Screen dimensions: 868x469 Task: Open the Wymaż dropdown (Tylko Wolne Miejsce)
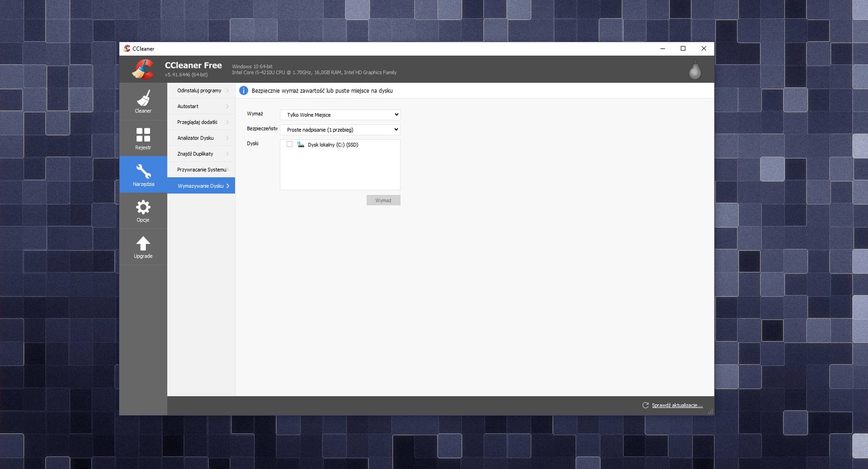pyautogui.click(x=340, y=115)
